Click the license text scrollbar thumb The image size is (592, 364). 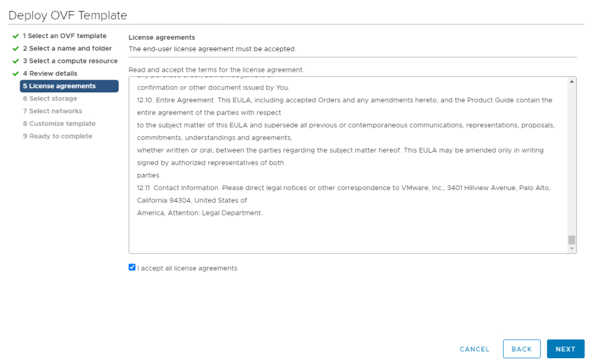(x=572, y=240)
